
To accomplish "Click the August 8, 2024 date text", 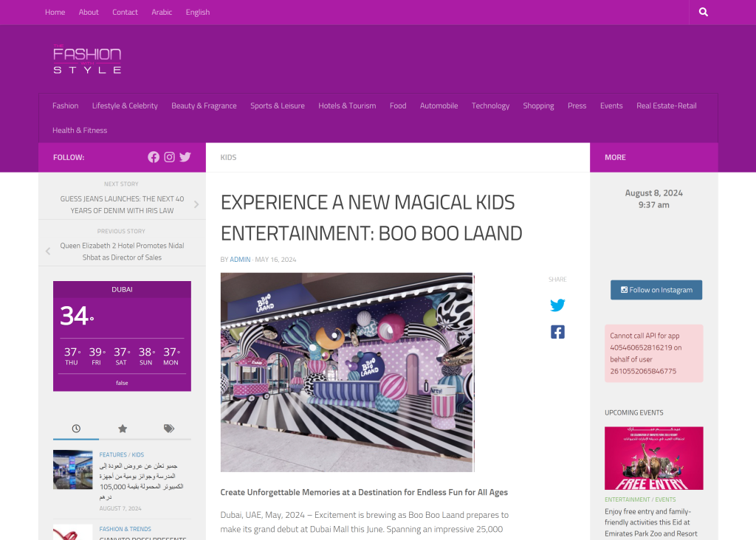I will [654, 193].
